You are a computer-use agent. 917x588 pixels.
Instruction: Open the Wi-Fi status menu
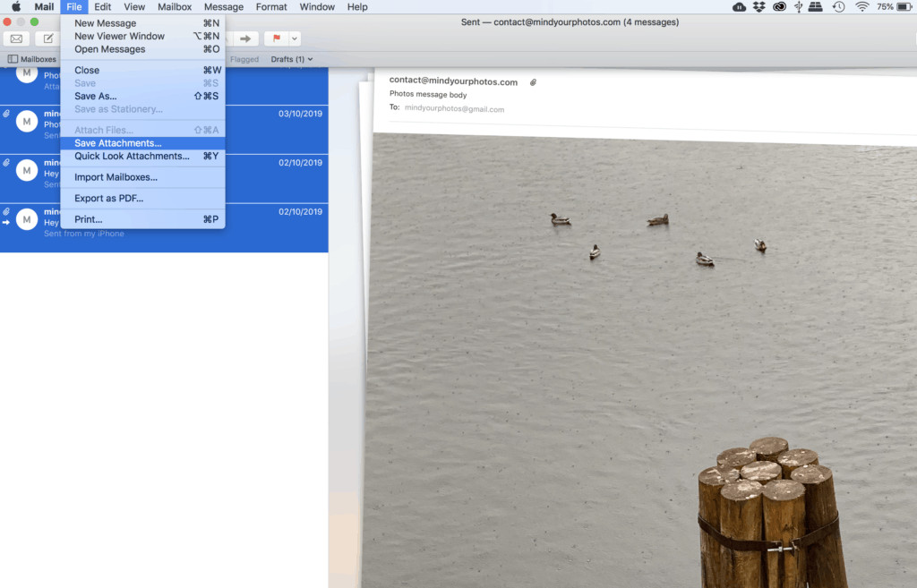(862, 7)
